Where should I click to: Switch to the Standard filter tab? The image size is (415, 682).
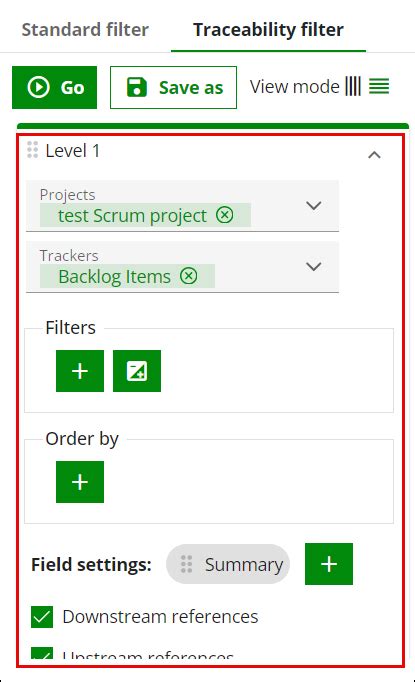coord(85,30)
